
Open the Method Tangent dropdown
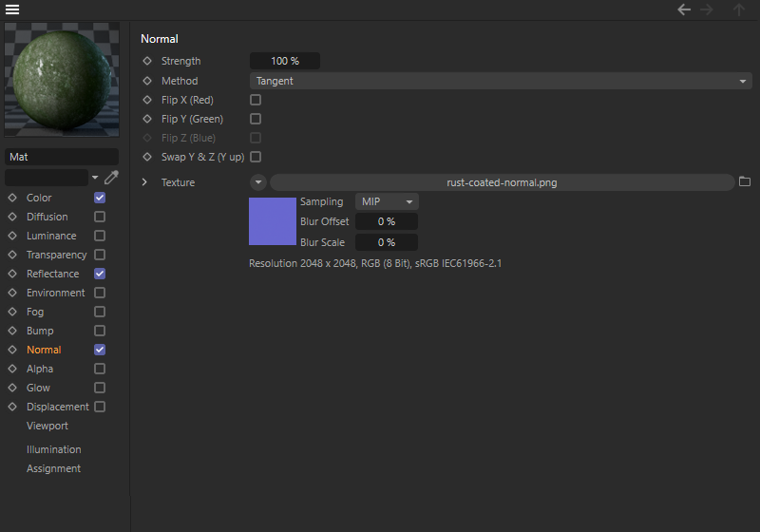point(500,81)
